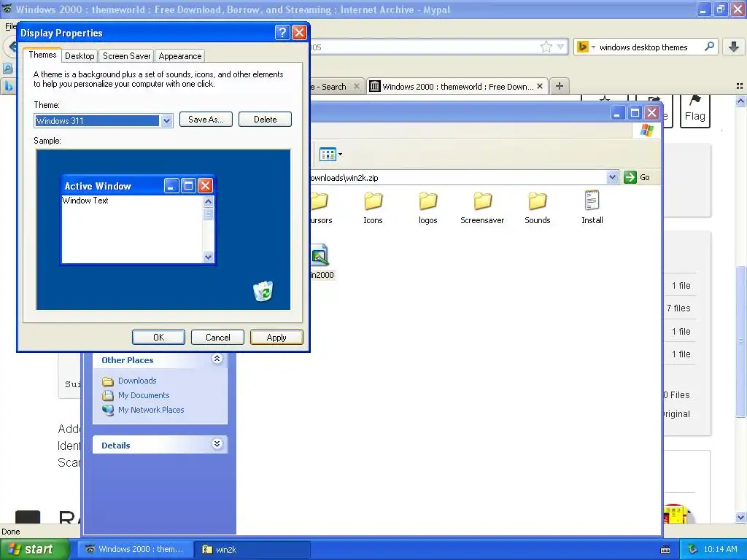The height and width of the screenshot is (560, 747).
Task: Expand the Details panel
Action: tap(217, 444)
